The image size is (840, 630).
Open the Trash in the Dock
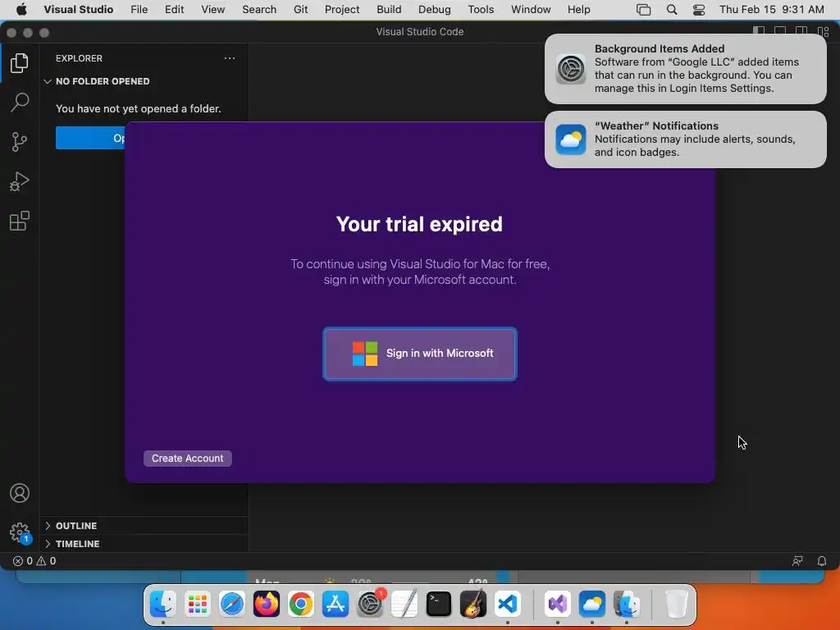[x=677, y=605]
